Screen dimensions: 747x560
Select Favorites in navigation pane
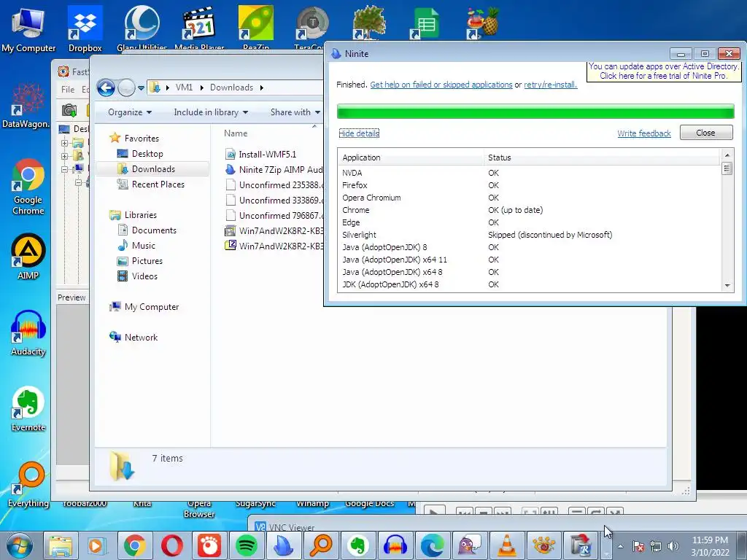[x=142, y=138]
